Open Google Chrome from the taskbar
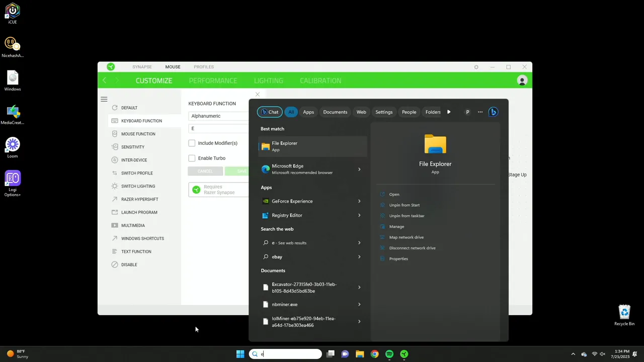The width and height of the screenshot is (644, 362). click(374, 354)
